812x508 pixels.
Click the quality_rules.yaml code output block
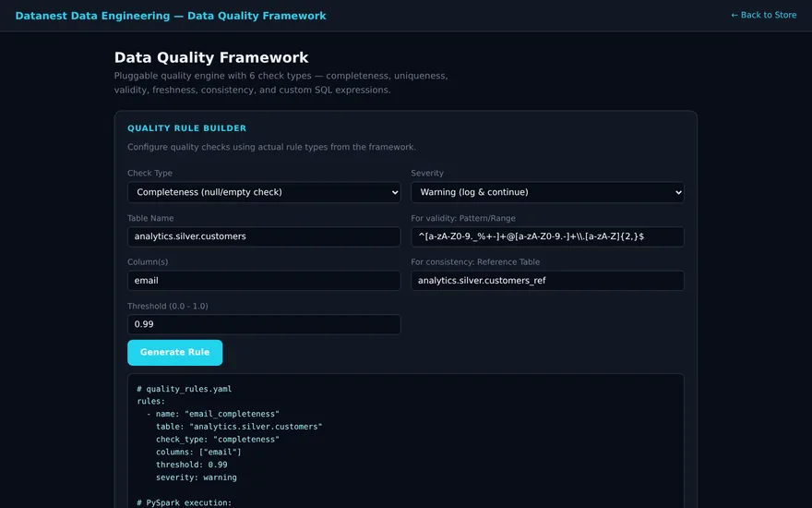coord(405,441)
